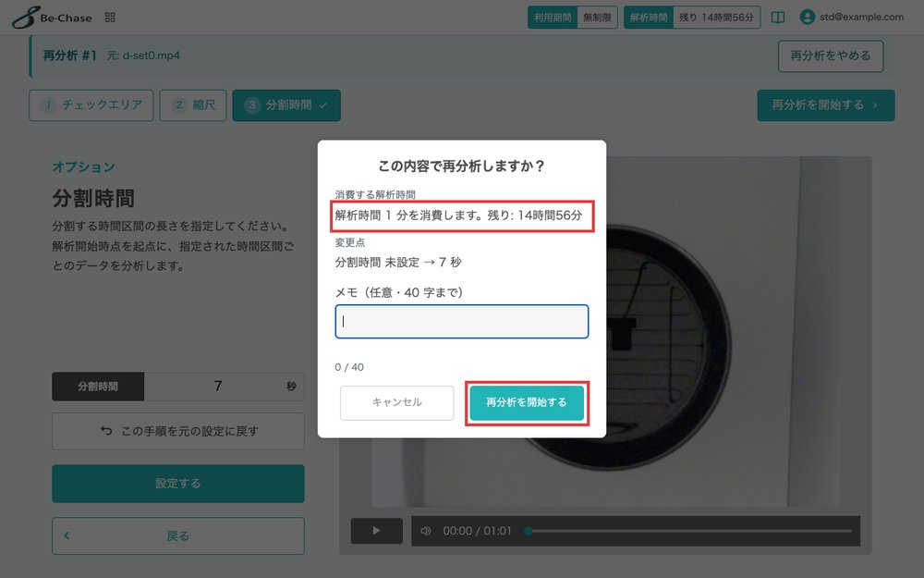Open the app grid menu icon

(x=110, y=17)
